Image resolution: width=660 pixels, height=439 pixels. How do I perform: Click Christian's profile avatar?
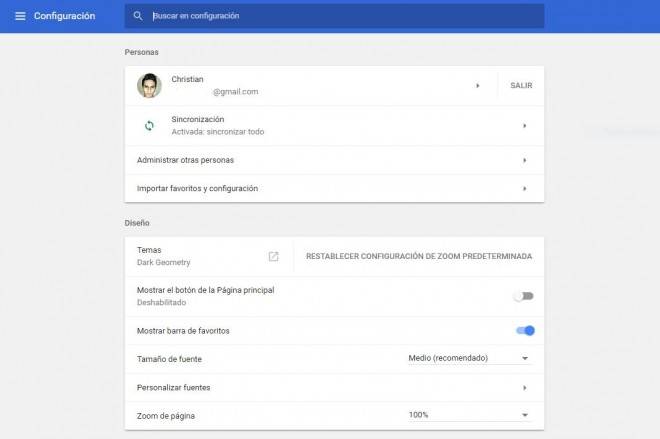pos(149,85)
